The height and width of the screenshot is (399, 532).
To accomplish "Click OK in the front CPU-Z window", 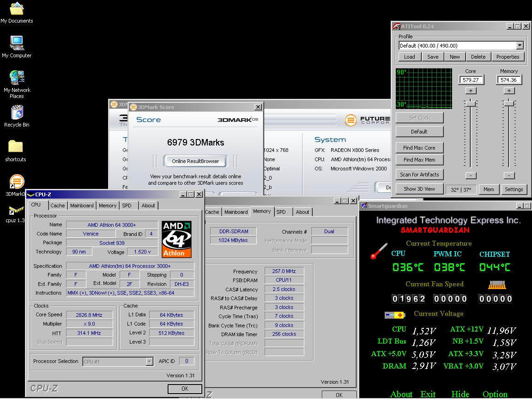I will pyautogui.click(x=185, y=389).
